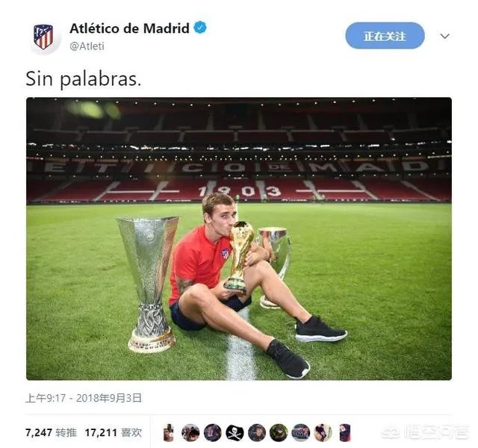
Task: Open the seventh liker avatar in the row
Action: 300,433
